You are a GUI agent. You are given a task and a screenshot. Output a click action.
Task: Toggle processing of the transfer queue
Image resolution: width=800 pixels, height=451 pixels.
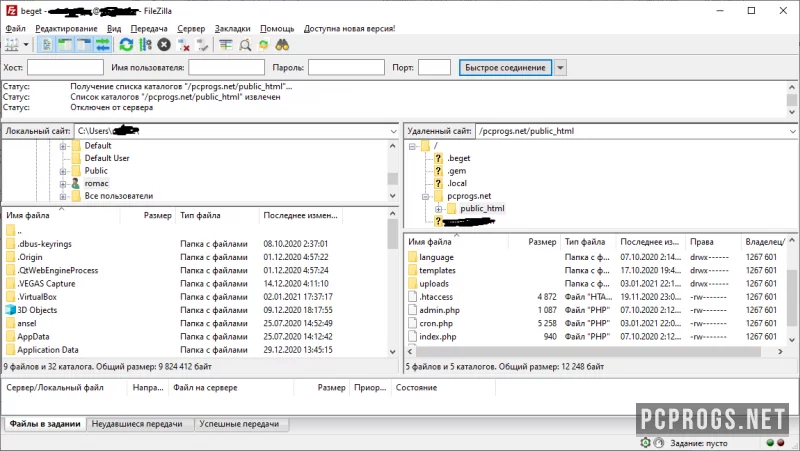pyautogui.click(x=145, y=45)
